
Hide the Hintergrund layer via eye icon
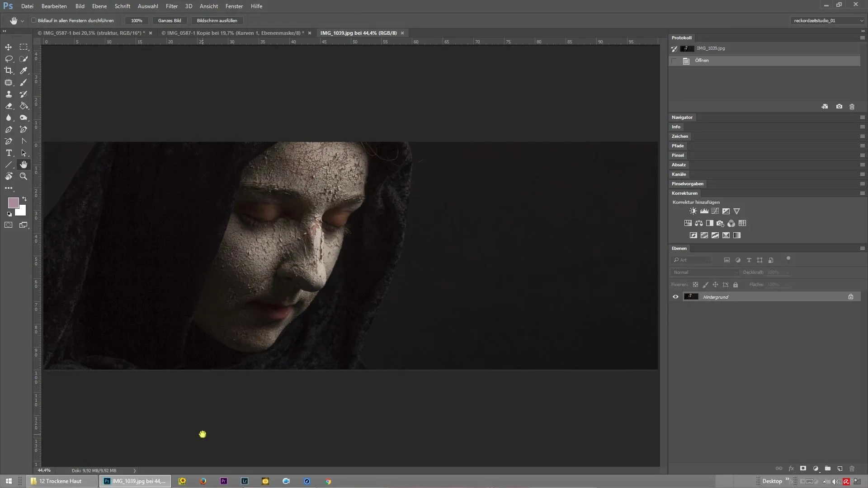click(675, 297)
